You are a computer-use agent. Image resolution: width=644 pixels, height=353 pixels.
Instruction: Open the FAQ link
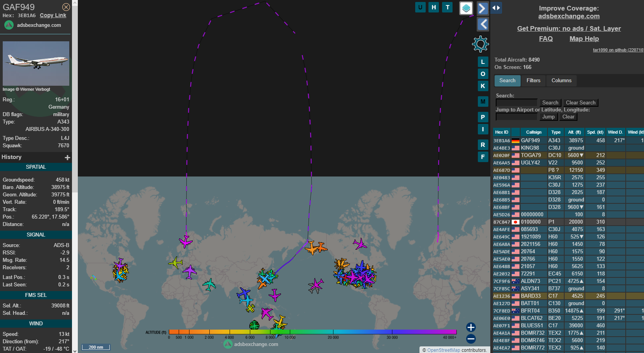(x=546, y=39)
